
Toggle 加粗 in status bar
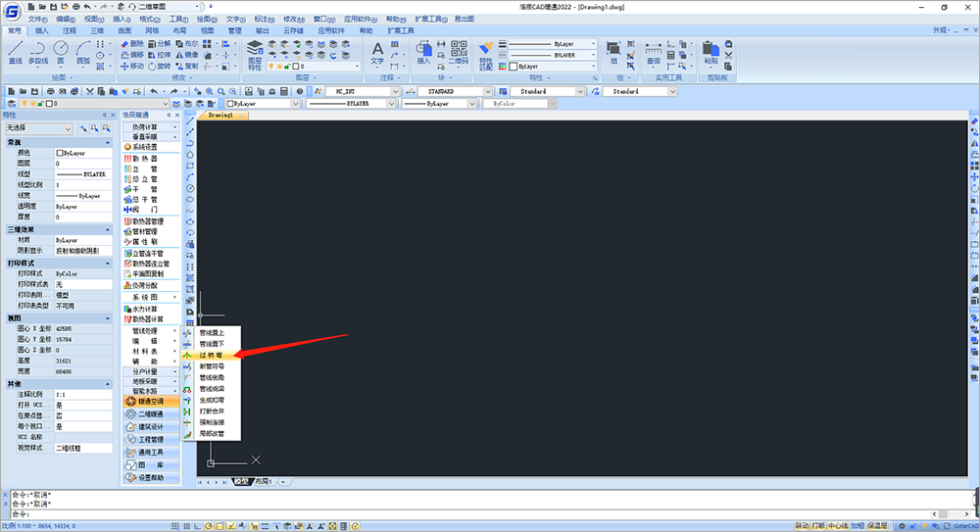[857, 526]
